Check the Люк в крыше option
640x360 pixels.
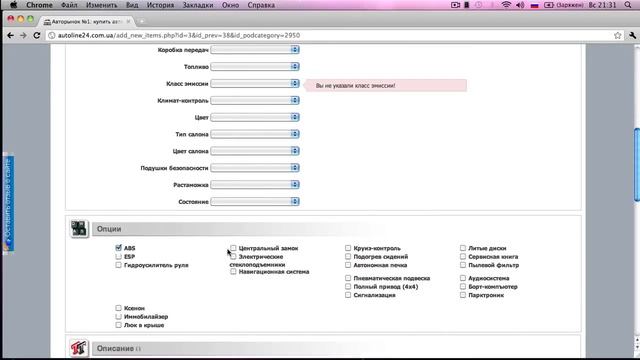coord(118,325)
